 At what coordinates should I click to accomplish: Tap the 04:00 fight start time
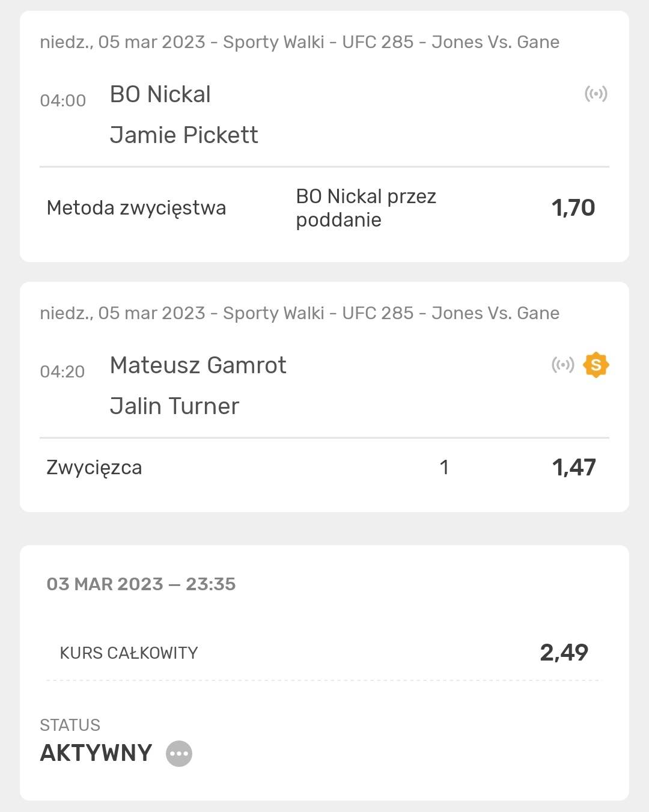[x=63, y=100]
